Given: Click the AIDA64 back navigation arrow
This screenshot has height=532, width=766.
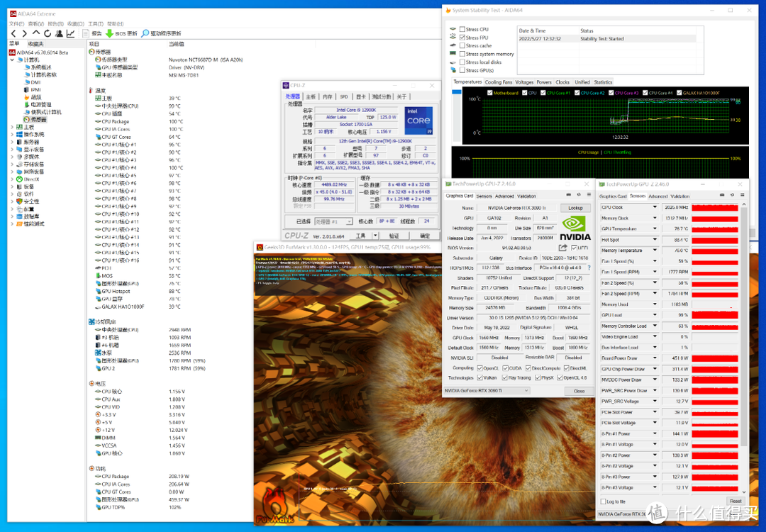Looking at the screenshot, I should click(13, 33).
